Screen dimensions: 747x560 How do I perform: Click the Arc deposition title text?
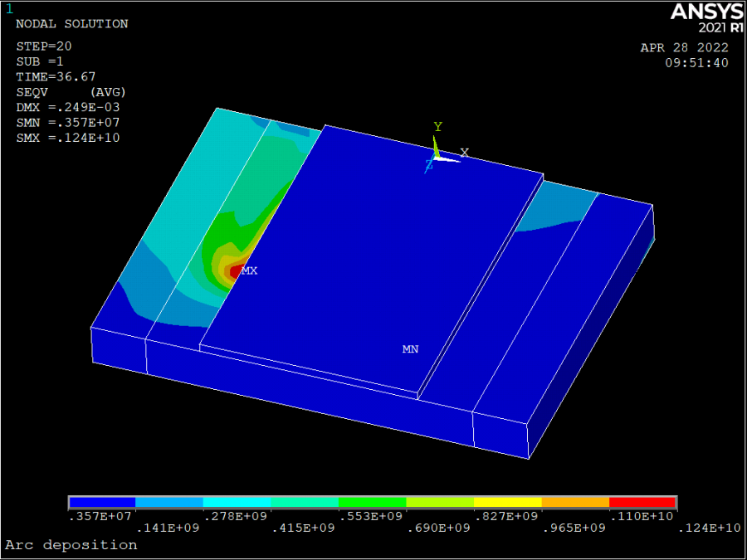click(71, 545)
